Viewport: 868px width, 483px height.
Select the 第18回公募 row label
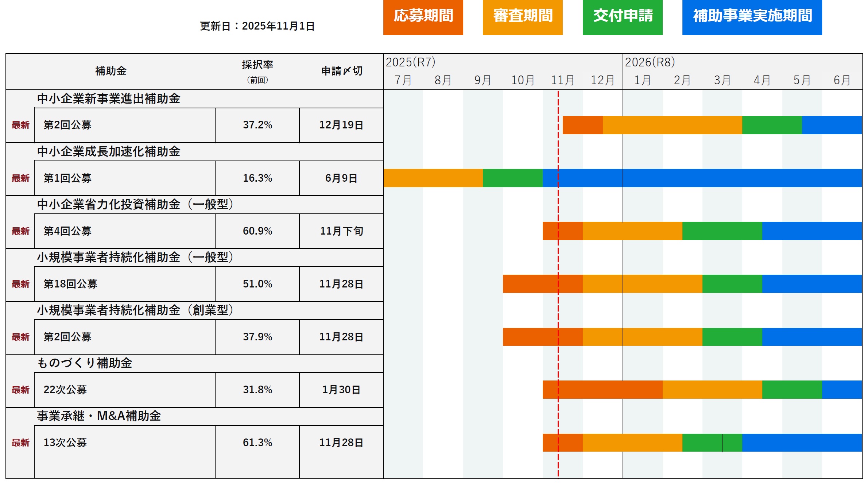[x=70, y=284]
